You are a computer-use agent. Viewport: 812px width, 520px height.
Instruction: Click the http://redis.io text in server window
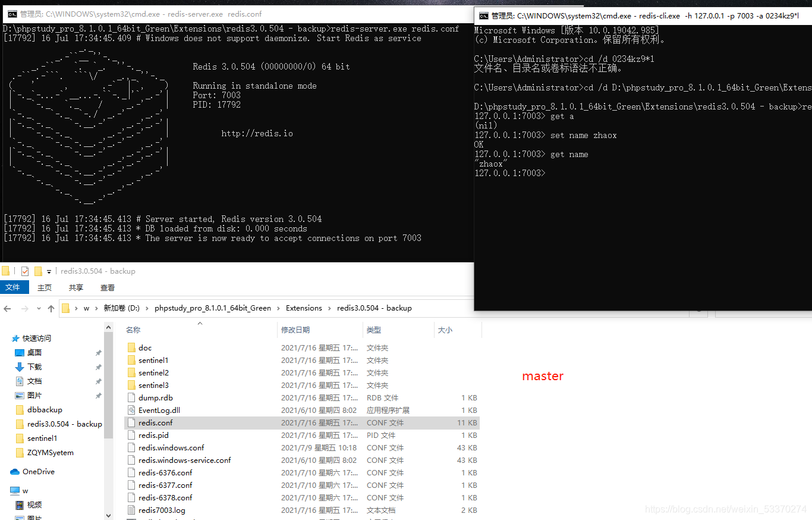[257, 133]
